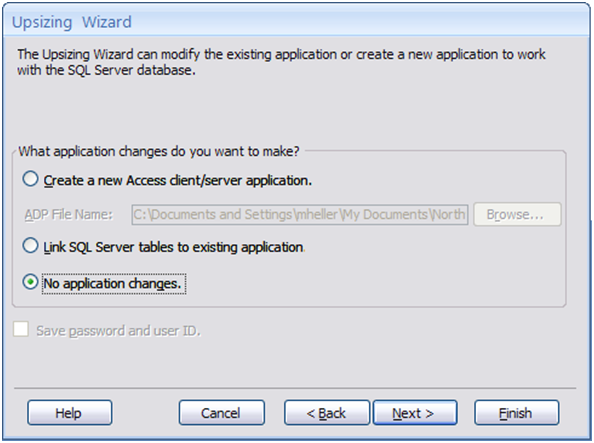Select the No application changes radio circle
The height and width of the screenshot is (443, 594).
(30, 282)
